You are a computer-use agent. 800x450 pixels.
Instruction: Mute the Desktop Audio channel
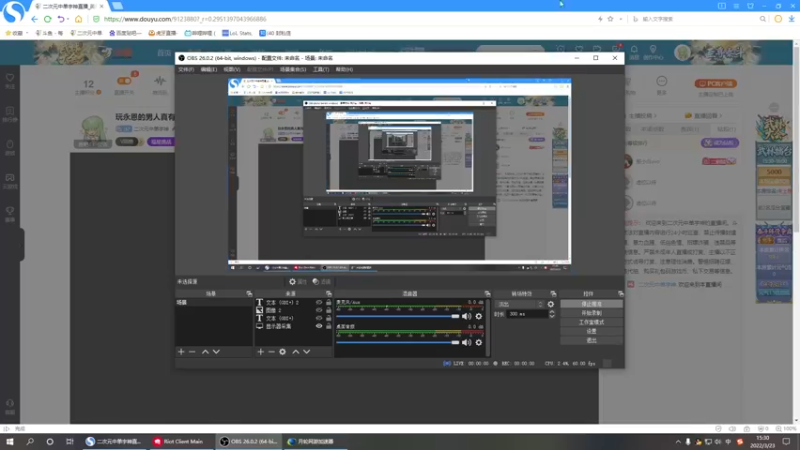point(466,342)
